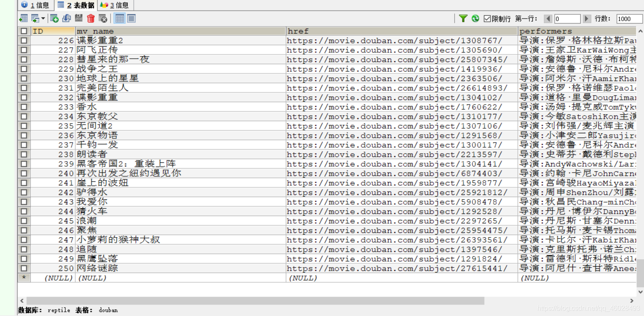The width and height of the screenshot is (644, 316).
Task: Select the (NULL) cell under mv_name
Action: point(180,278)
